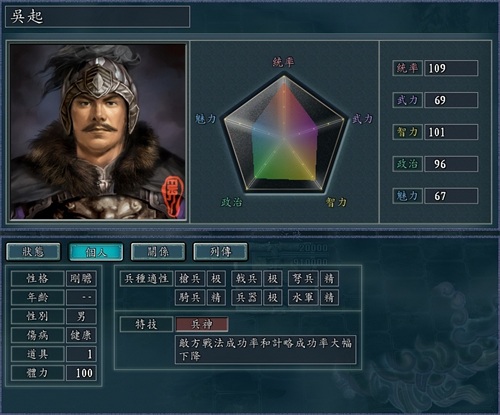Open the 關係 relations tab
500x415 pixels.
pyautogui.click(x=158, y=252)
